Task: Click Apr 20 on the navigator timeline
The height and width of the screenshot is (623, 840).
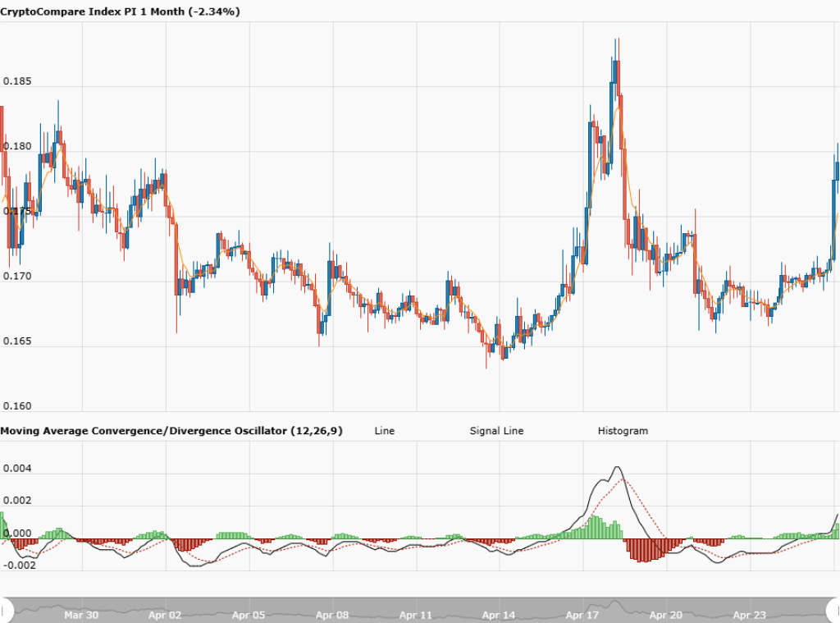Action: [x=665, y=615]
